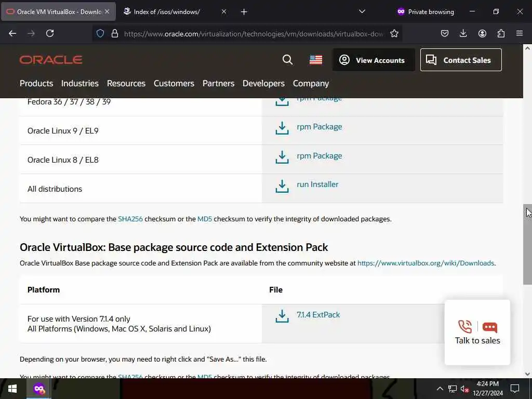
Task: Open the extensions puzzle-piece icon
Action: point(501,33)
